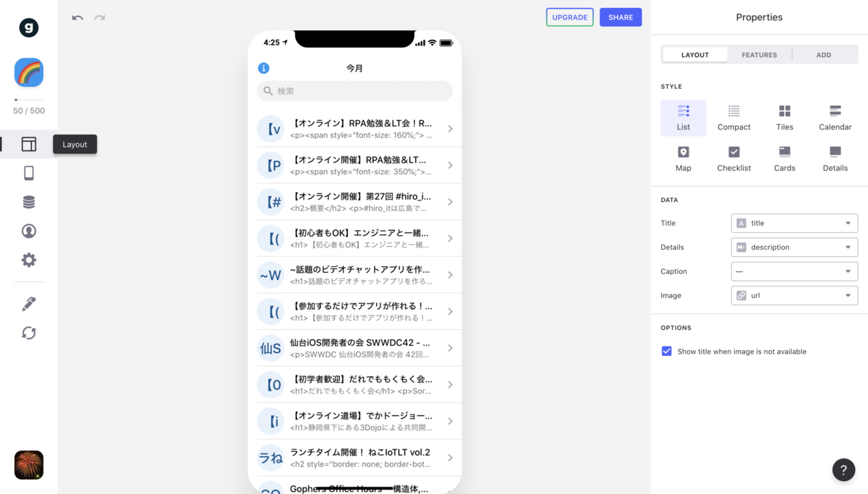The width and height of the screenshot is (868, 494).
Task: Open the 第27回 #hiro_i list item
Action: (x=354, y=202)
